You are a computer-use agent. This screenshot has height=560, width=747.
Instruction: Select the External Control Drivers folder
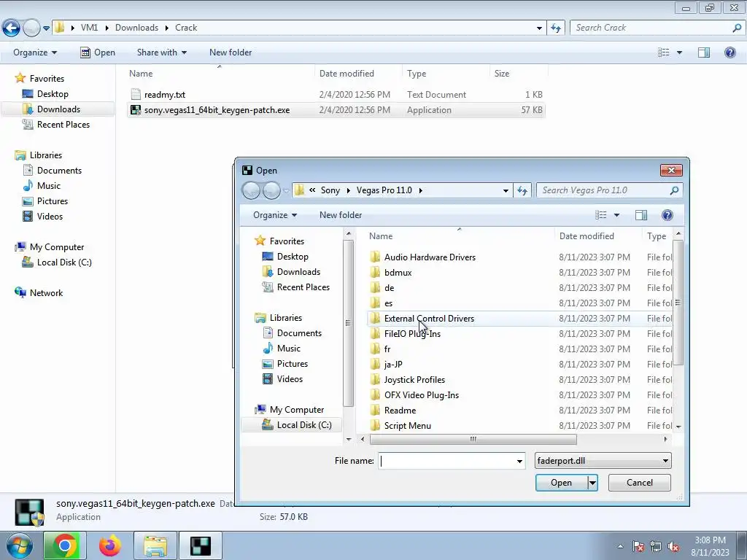point(429,319)
